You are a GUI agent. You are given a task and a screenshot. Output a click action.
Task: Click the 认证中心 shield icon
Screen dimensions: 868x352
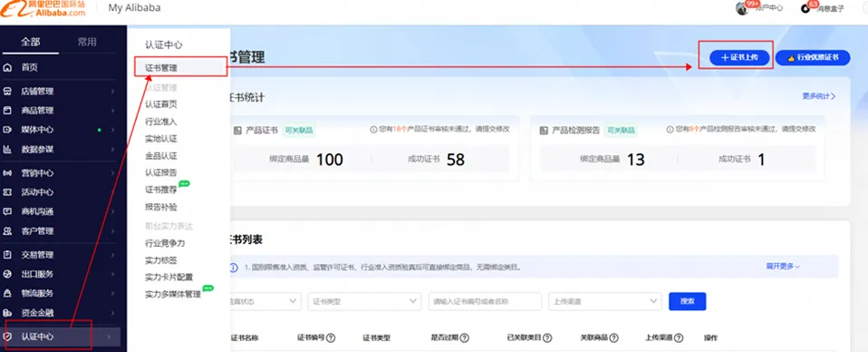pos(8,337)
